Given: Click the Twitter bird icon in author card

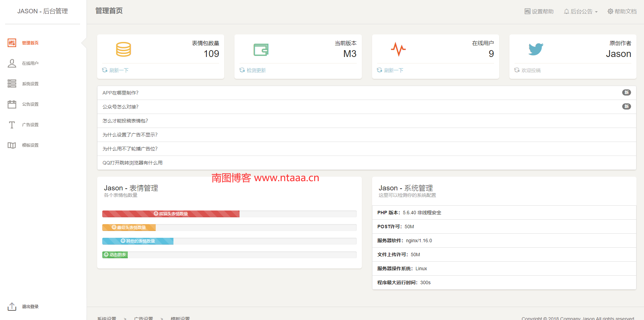Looking at the screenshot, I should [x=536, y=49].
